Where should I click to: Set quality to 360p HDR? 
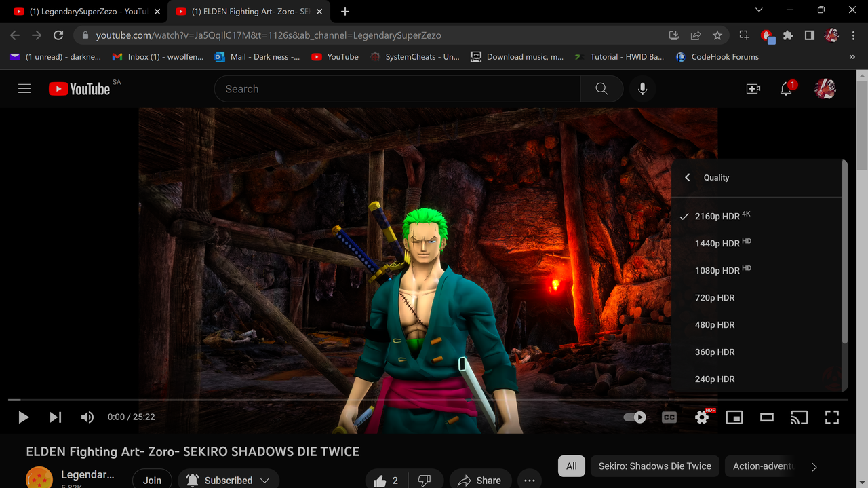[756, 352]
